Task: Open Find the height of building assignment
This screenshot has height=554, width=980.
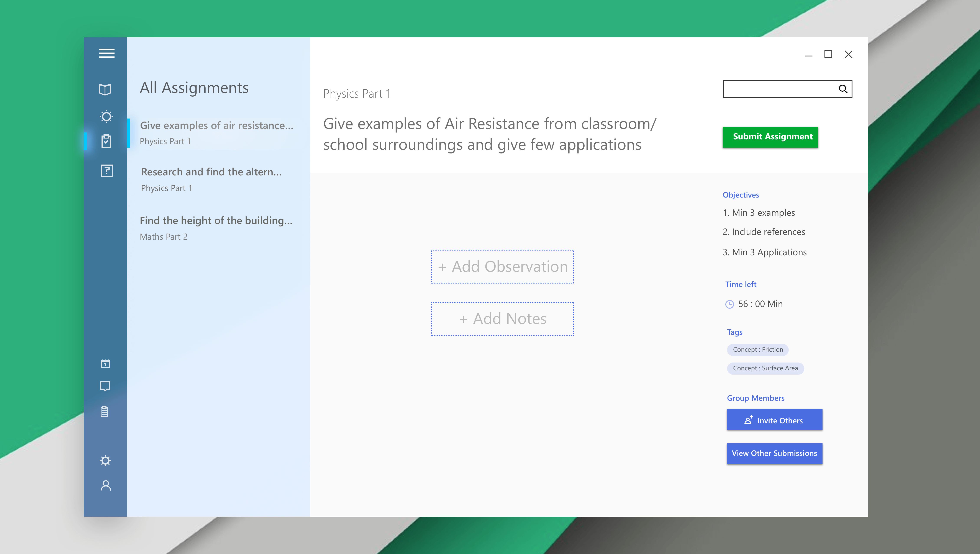Action: point(216,228)
